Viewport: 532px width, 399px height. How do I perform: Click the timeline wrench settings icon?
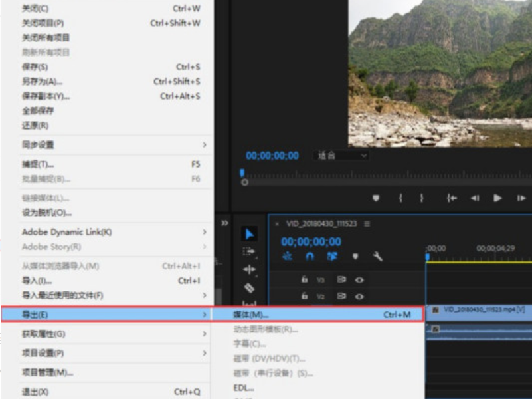[x=377, y=257]
